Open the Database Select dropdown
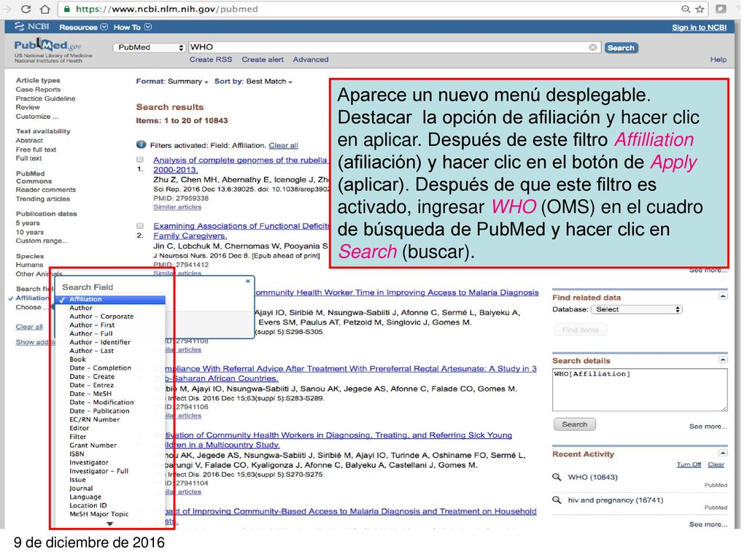This screenshot has width=747, height=560. (x=636, y=309)
